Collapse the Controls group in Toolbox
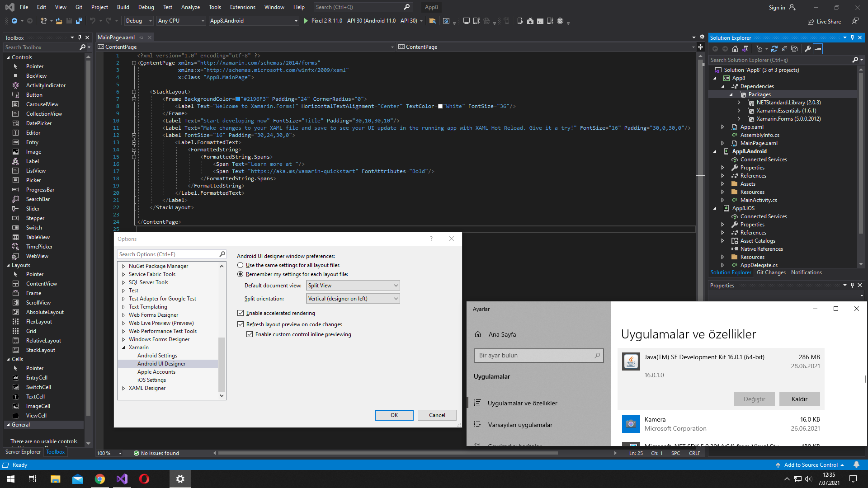868x488 pixels. click(x=8, y=57)
